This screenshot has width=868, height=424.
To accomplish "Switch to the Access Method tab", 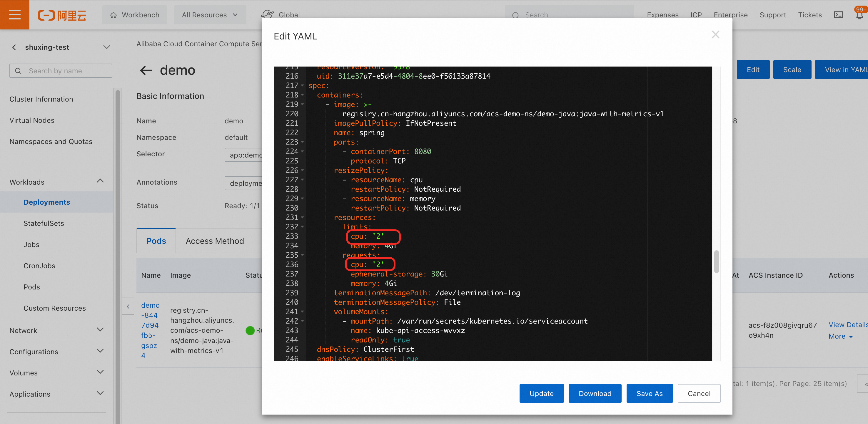I will pyautogui.click(x=215, y=241).
